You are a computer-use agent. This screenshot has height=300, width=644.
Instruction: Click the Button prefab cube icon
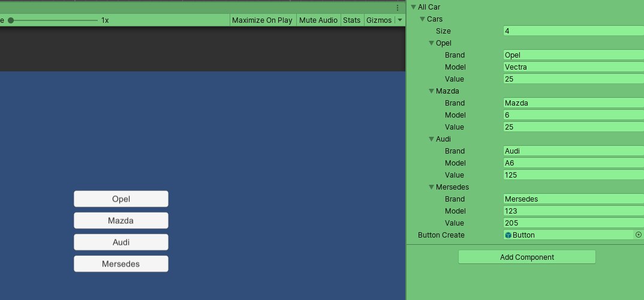(x=508, y=235)
